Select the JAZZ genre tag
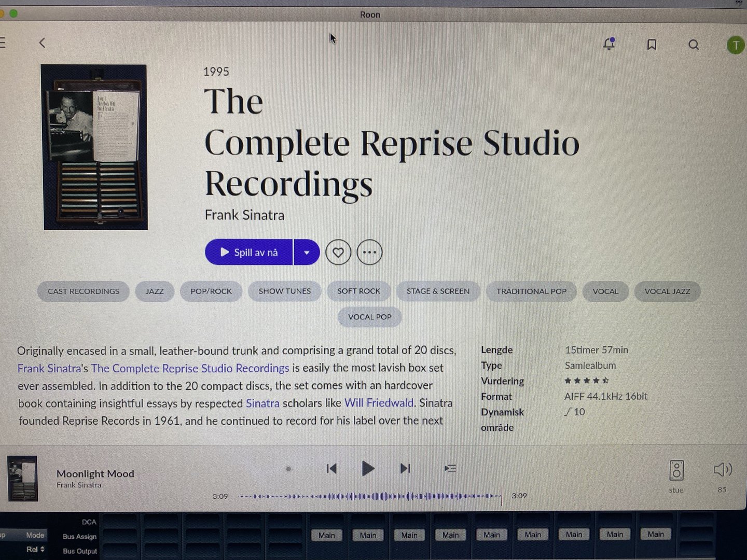 tap(155, 291)
